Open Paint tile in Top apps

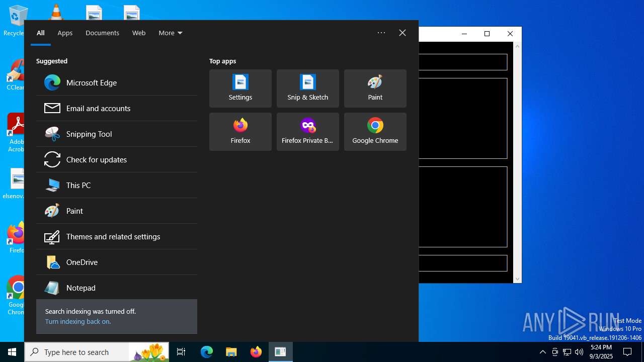pos(375,88)
